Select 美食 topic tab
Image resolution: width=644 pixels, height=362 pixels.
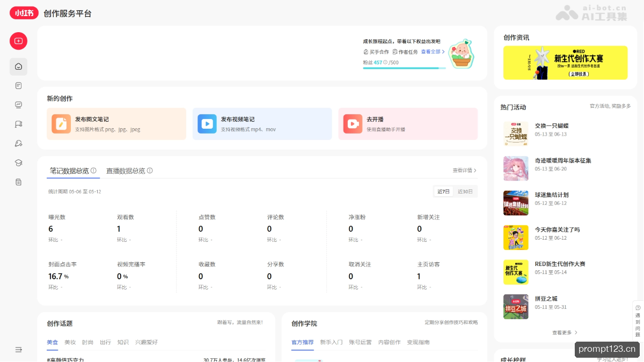coord(52,342)
